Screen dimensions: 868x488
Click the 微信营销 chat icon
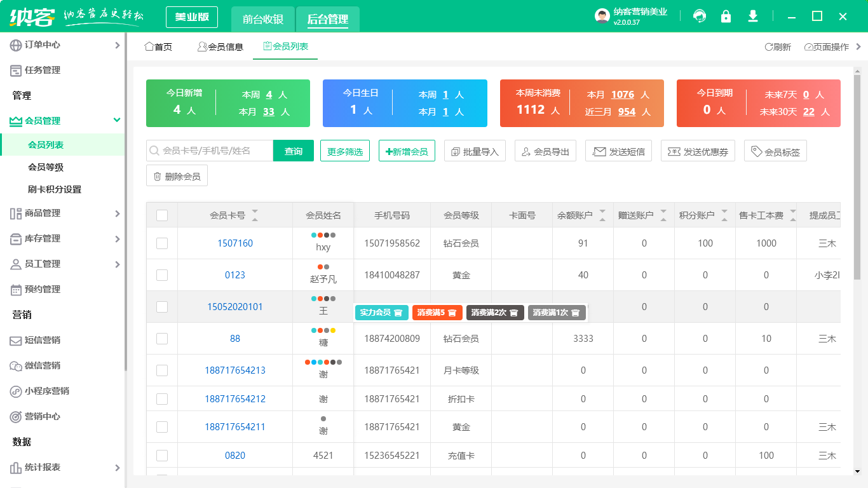point(16,366)
